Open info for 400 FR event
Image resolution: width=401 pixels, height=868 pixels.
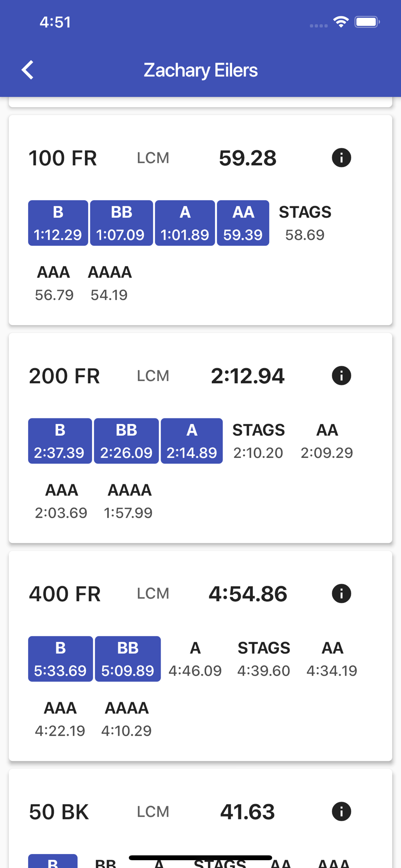[x=341, y=593]
